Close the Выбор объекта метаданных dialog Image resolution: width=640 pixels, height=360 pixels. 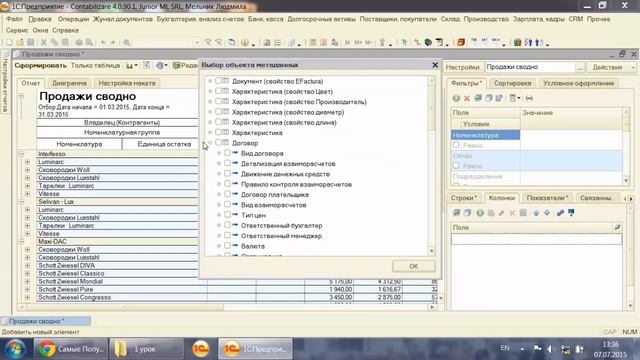[x=435, y=64]
